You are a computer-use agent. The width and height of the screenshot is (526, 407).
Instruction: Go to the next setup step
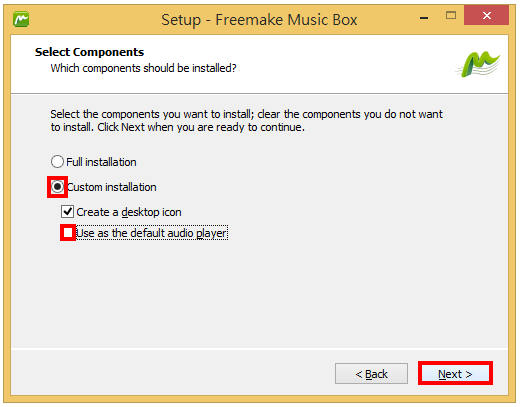455,373
